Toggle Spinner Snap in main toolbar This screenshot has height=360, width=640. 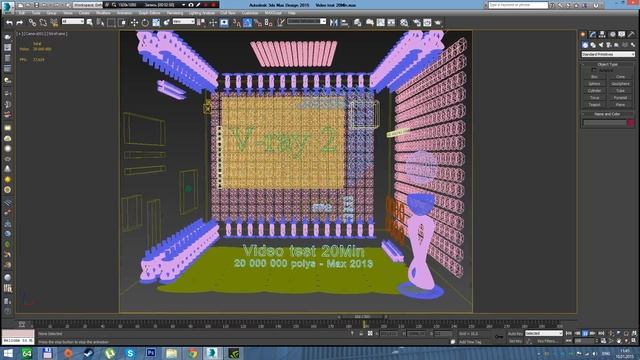pyautogui.click(x=269, y=23)
